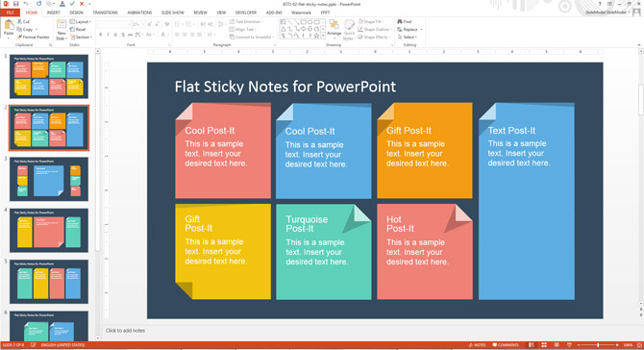Click the Normal view icon in status bar
Screen dimensions: 644x350
[531, 344]
